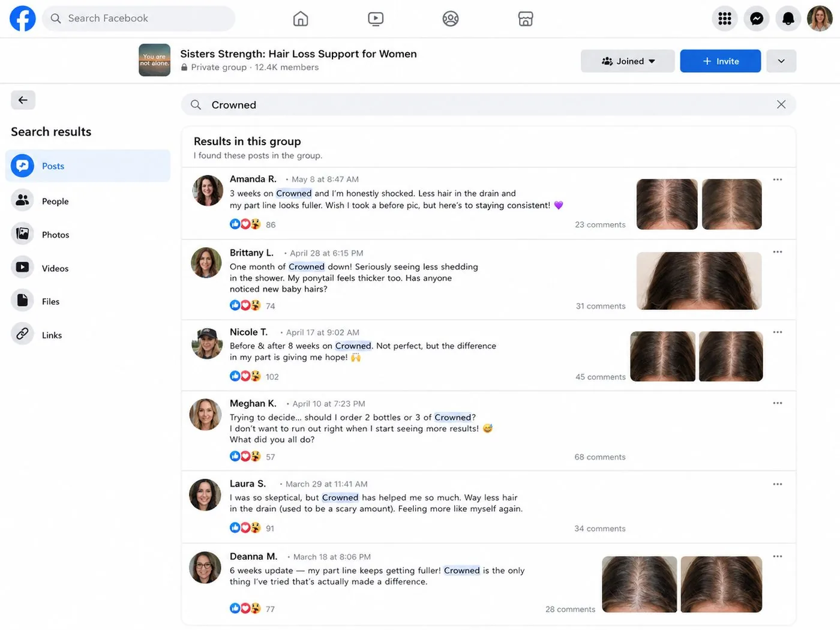
Task: Open the 31 comments on Brittany's post
Action: tap(601, 306)
